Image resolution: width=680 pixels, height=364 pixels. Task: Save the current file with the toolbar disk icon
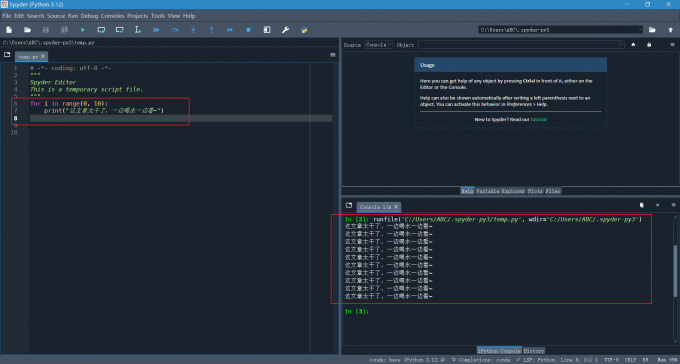46,30
